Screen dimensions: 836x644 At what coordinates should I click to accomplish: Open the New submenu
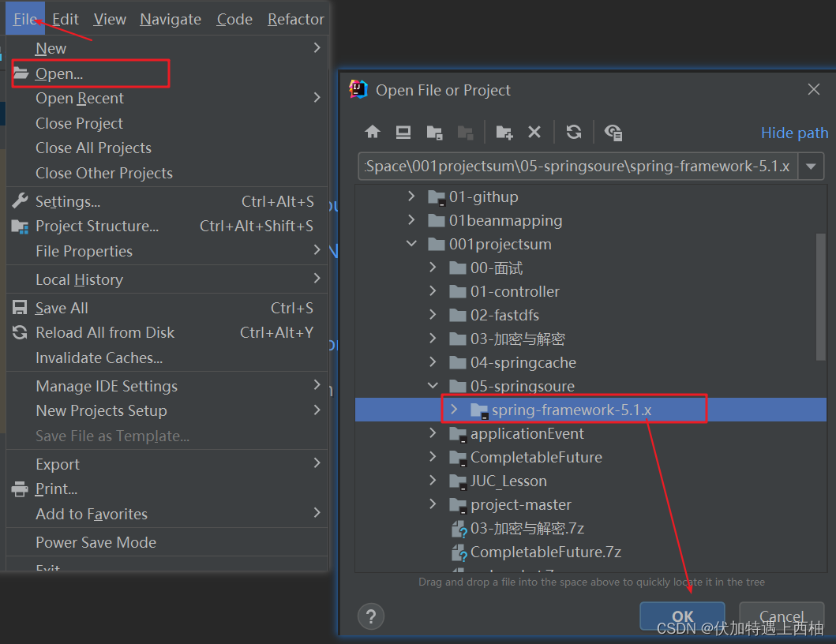167,48
